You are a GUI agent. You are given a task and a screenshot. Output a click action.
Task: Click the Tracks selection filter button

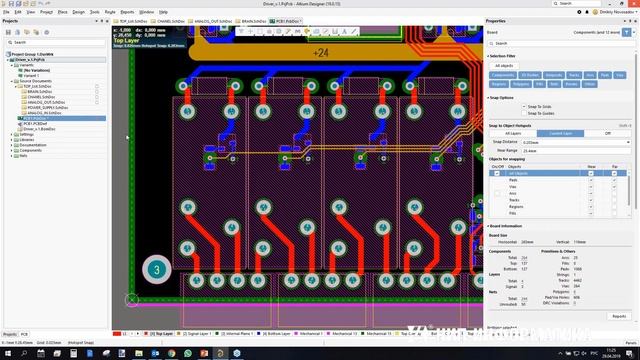[574, 75]
